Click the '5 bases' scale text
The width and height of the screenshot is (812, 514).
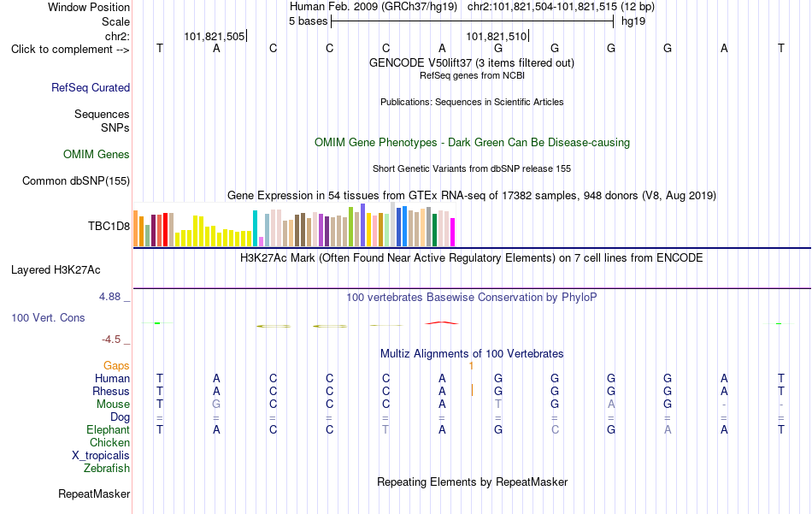click(x=308, y=21)
